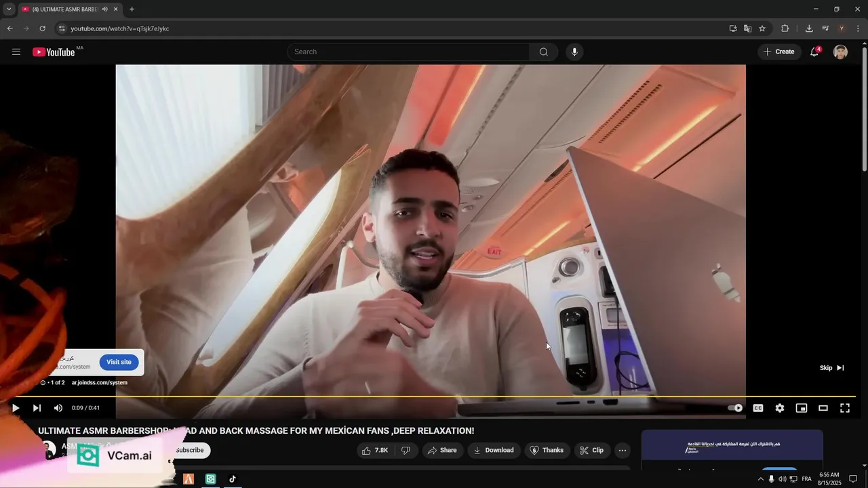This screenshot has height=488, width=868.
Task: Open Windows notification center
Action: coord(854,479)
